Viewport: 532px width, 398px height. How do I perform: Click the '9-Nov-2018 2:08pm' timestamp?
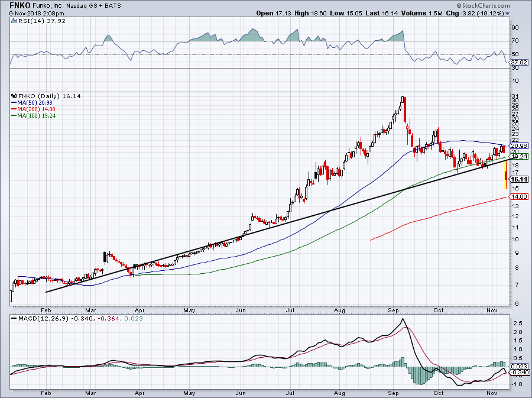[37, 14]
